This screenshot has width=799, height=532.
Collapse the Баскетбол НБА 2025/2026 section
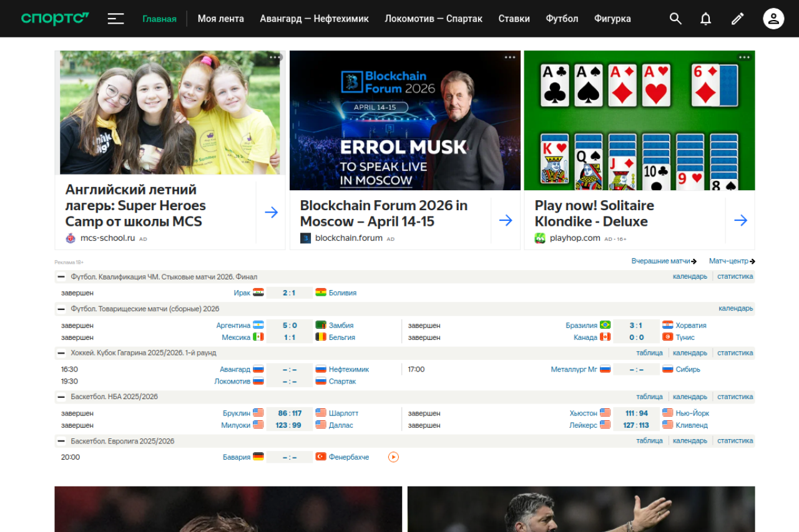[61, 397]
